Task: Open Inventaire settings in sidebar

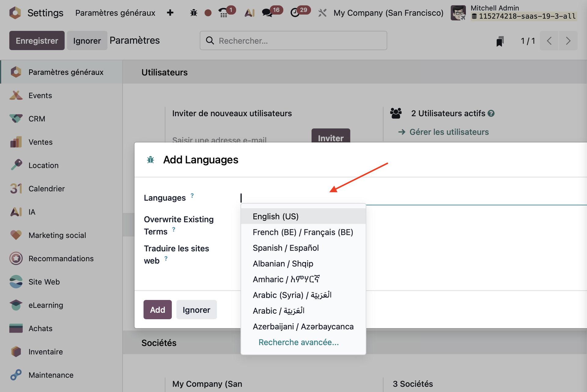Action: pyautogui.click(x=61, y=352)
